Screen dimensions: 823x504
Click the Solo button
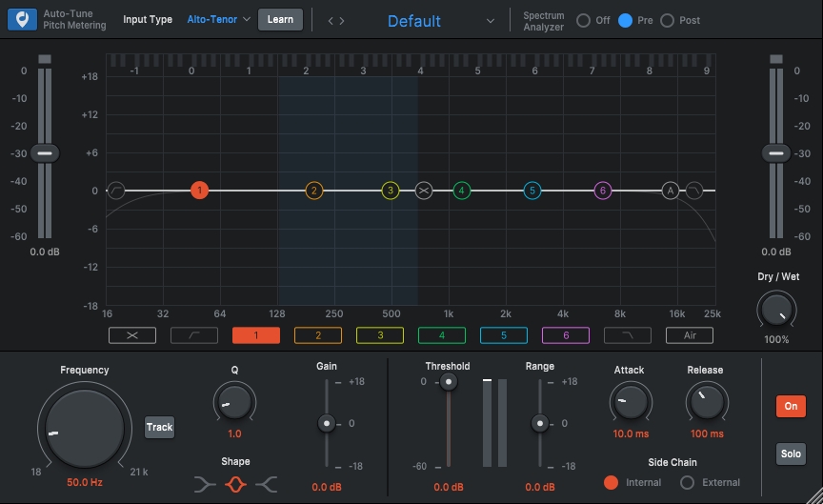(x=791, y=454)
